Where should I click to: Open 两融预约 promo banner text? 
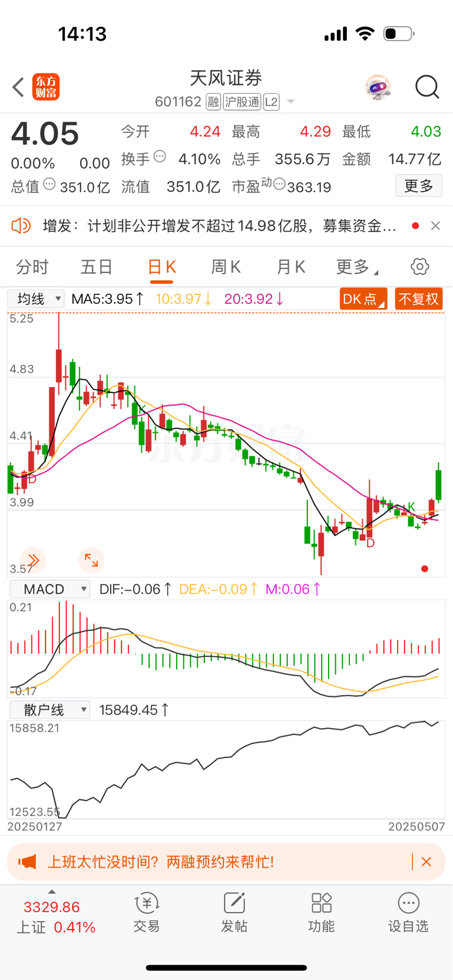pos(160,862)
